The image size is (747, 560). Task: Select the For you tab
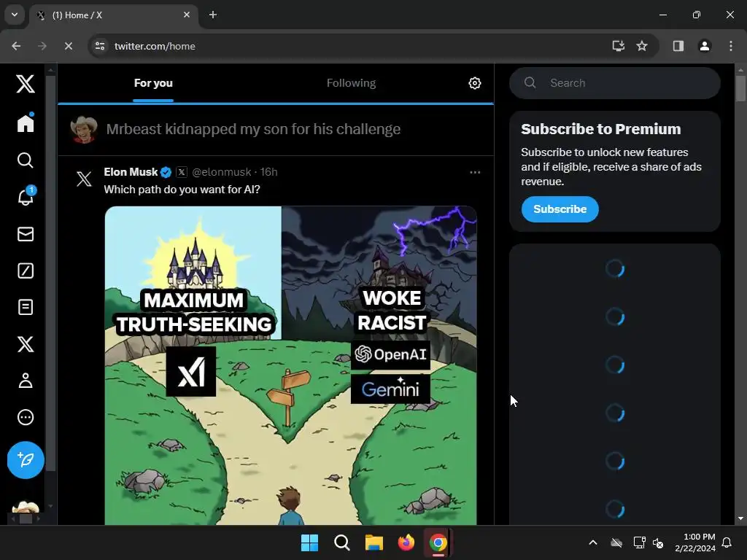[x=153, y=83]
